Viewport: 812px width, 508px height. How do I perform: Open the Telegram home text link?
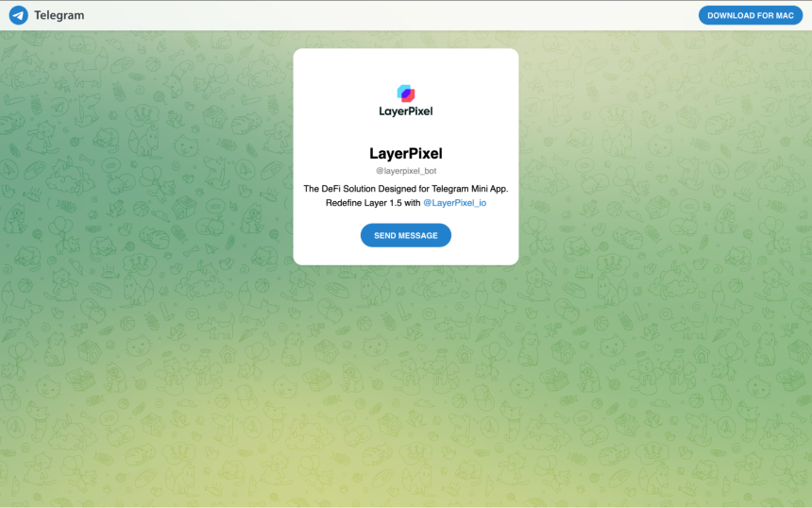coord(59,15)
